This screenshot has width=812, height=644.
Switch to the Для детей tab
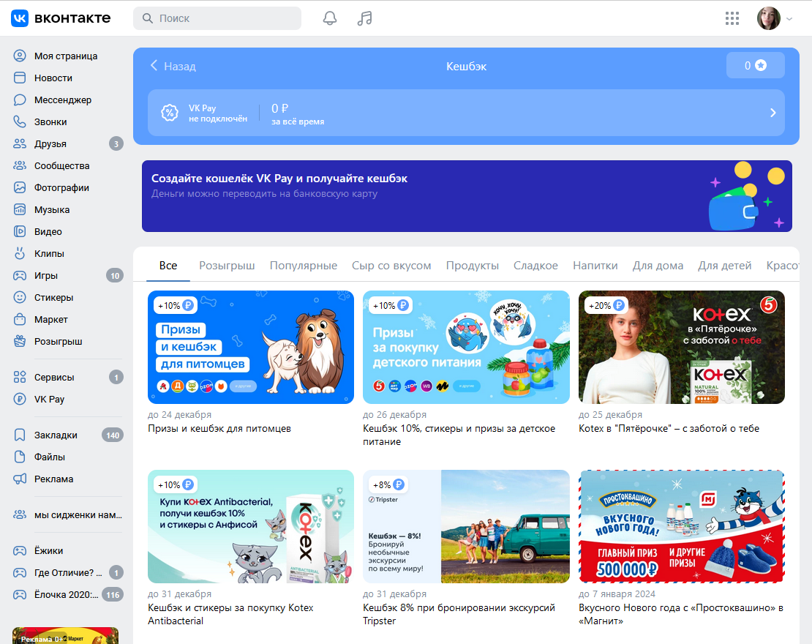724,265
